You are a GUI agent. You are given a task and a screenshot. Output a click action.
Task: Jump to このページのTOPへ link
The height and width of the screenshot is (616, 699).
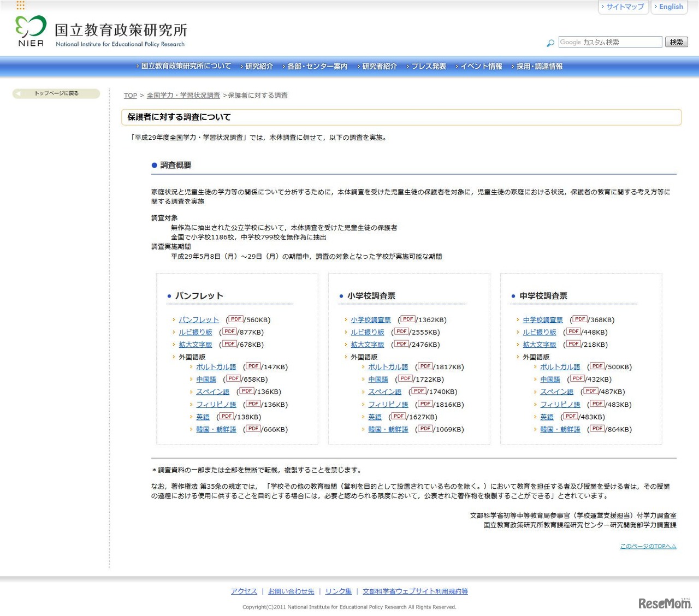tap(648, 546)
